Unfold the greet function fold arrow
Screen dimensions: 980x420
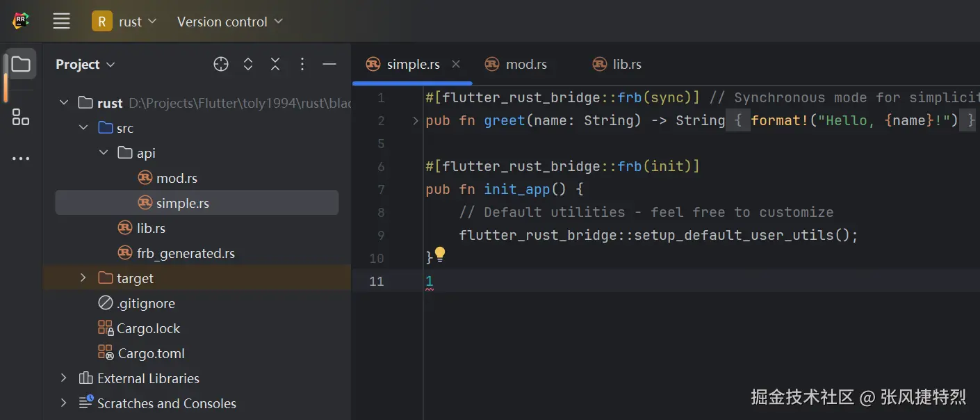click(415, 121)
